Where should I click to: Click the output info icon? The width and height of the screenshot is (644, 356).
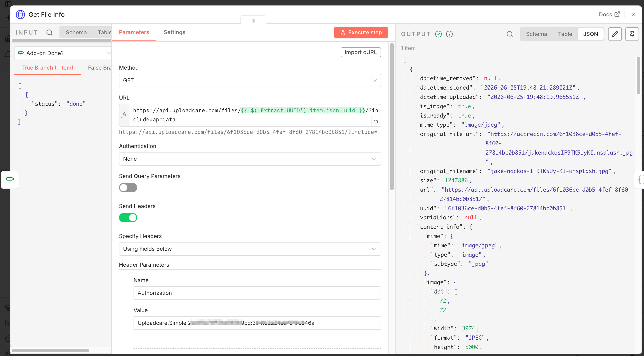[x=449, y=34]
